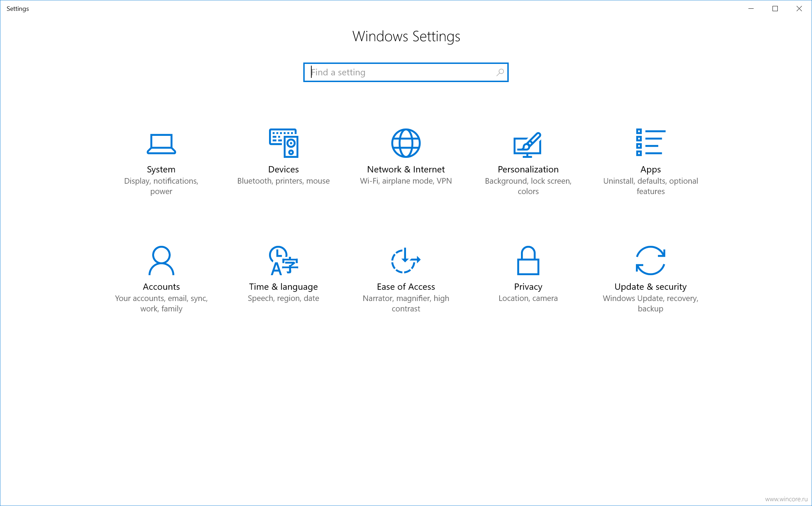Choose the "Apps" category label
The width and height of the screenshot is (812, 506).
click(x=650, y=170)
